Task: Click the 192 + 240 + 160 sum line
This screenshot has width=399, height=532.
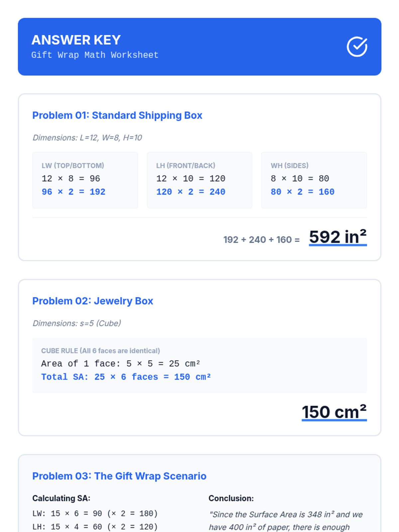Action: tap(261, 239)
